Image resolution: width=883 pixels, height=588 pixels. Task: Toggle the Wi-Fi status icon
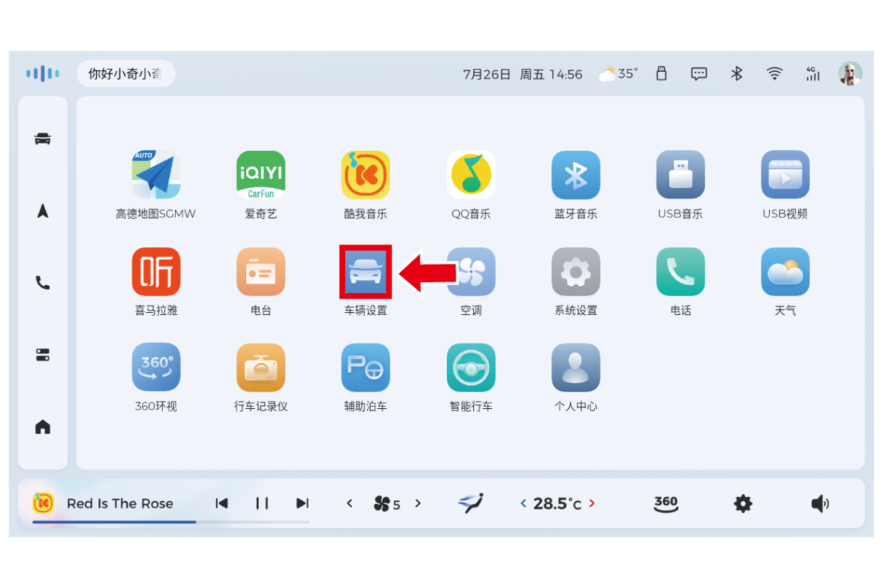tap(775, 73)
